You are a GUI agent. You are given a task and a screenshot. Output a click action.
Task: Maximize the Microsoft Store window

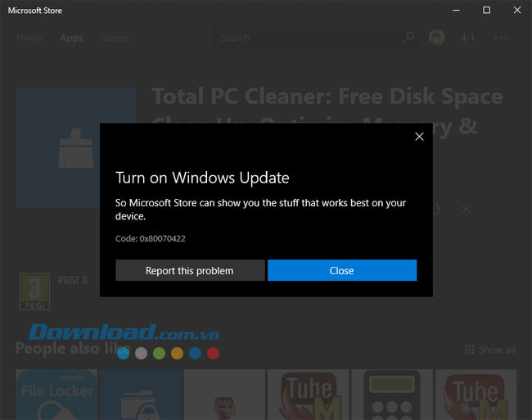pyautogui.click(x=486, y=10)
